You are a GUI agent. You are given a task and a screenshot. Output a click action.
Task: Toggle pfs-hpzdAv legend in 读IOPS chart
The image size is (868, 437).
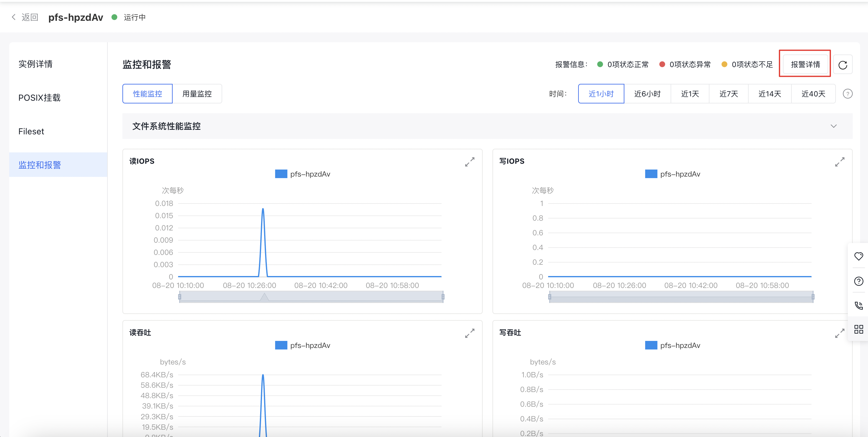pos(303,174)
